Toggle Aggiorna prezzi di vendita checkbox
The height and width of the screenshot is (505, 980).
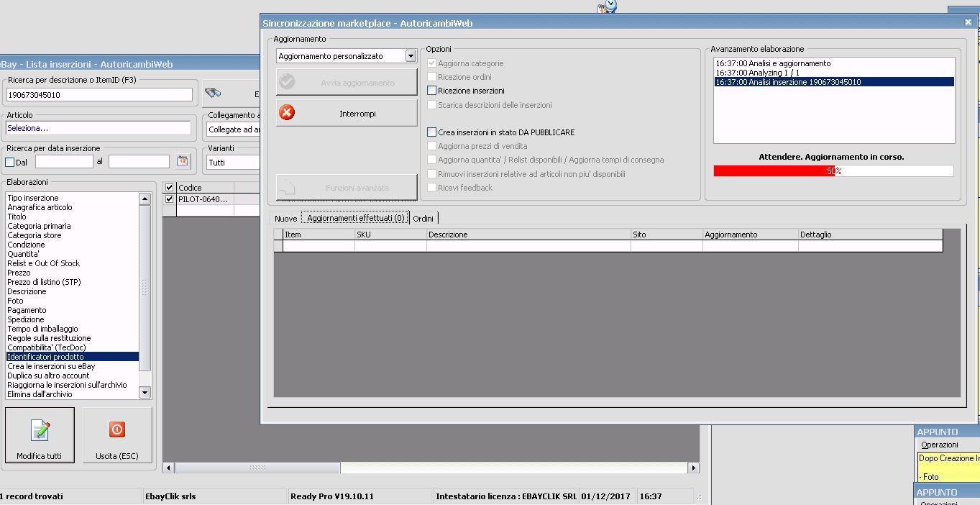click(x=431, y=146)
